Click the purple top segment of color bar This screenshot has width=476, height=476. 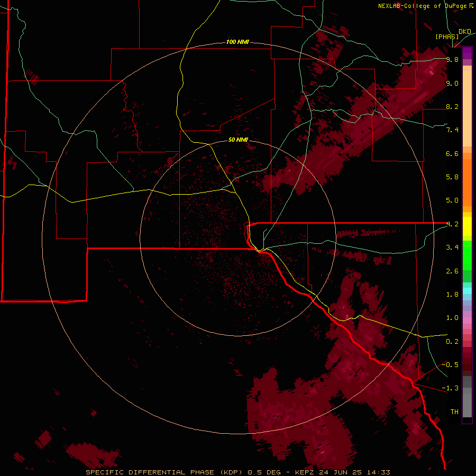[467, 53]
